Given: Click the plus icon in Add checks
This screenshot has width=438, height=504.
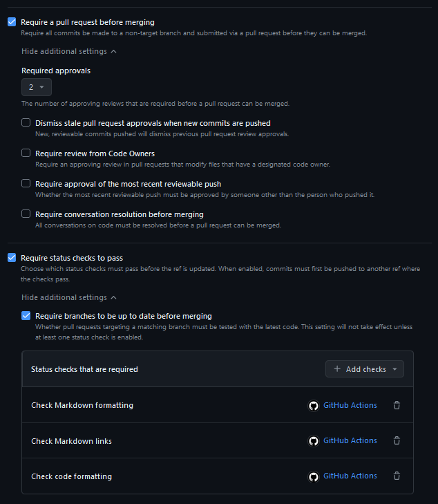Looking at the screenshot, I should click(337, 369).
